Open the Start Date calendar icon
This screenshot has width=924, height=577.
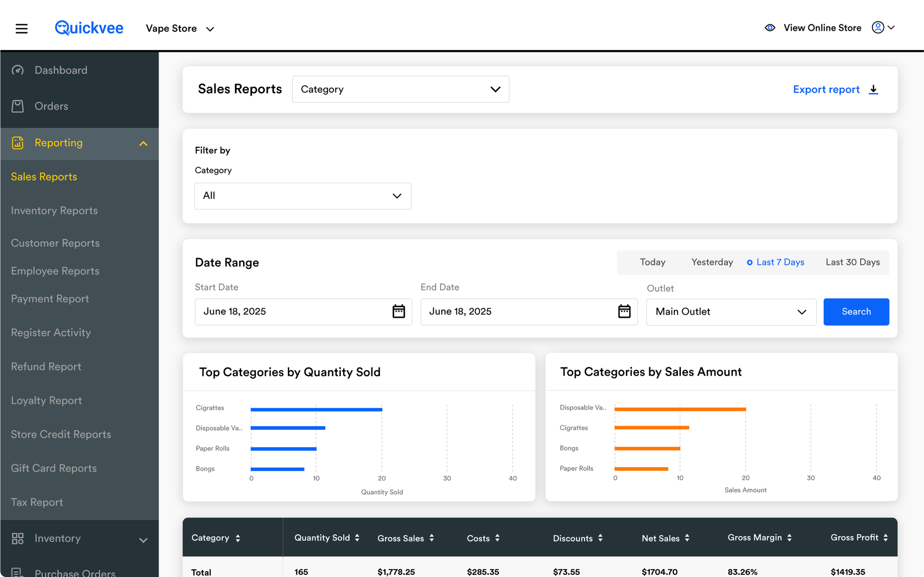(398, 311)
